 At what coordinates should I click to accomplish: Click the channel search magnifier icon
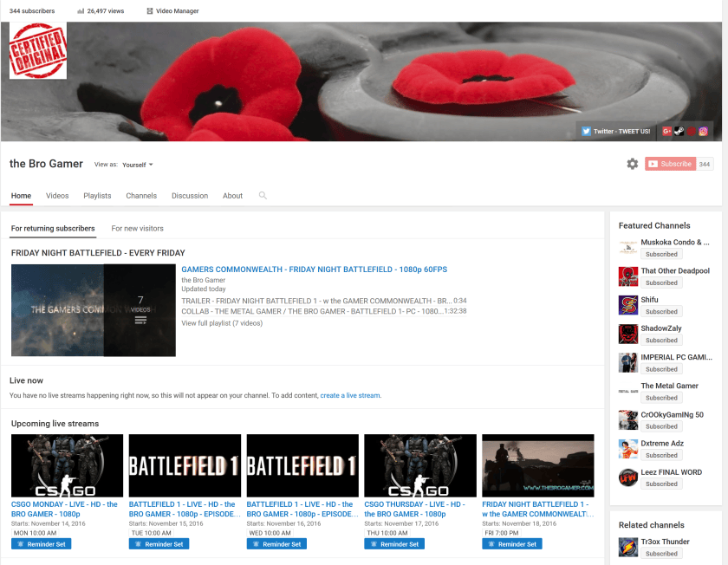263,196
